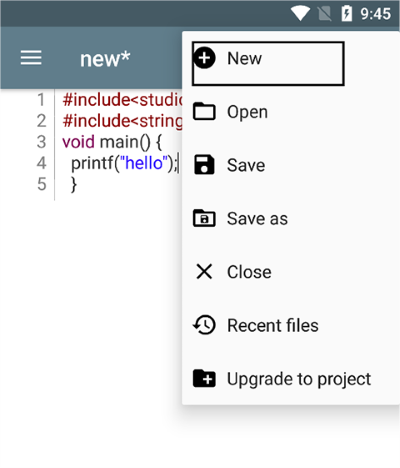Click the X icon beside Close
400x468 pixels.
click(204, 271)
